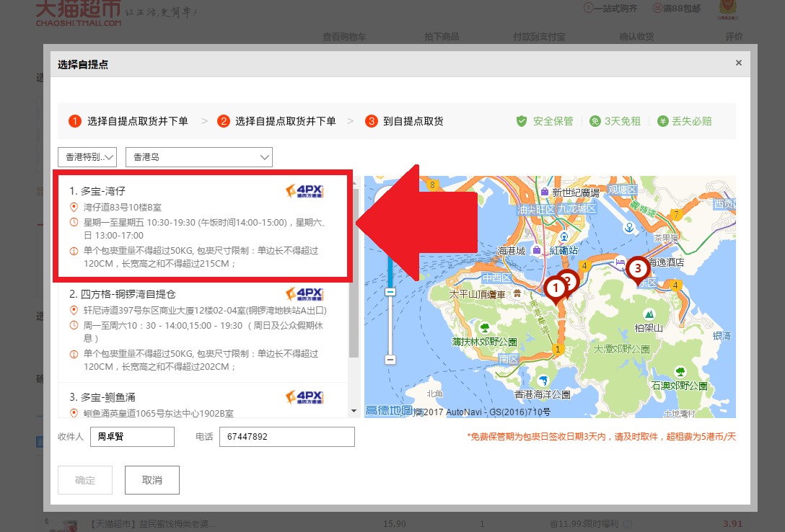Select pickup point 3. 多宝-鲗鱼涌

tap(203, 401)
